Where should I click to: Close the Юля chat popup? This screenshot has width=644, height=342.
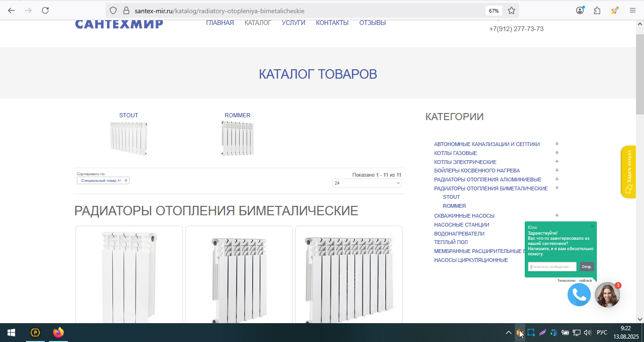pos(592,226)
